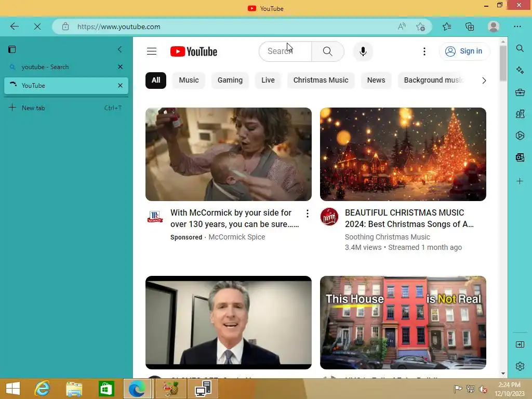Visit Soothing Christmas Music channel name link
Viewport: 532px width, 399px height.
click(x=387, y=237)
